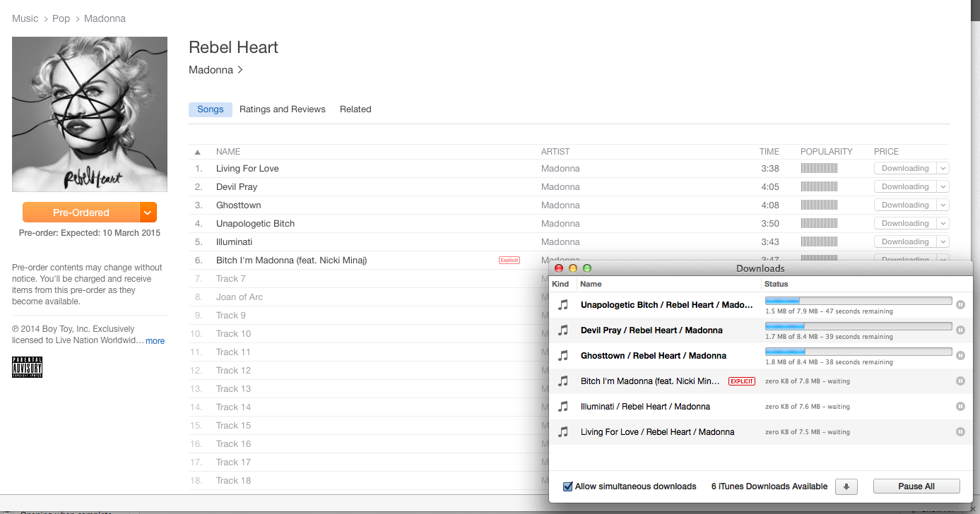Click the Rebel Heart album cover
The image size is (980, 514).
pyautogui.click(x=90, y=114)
